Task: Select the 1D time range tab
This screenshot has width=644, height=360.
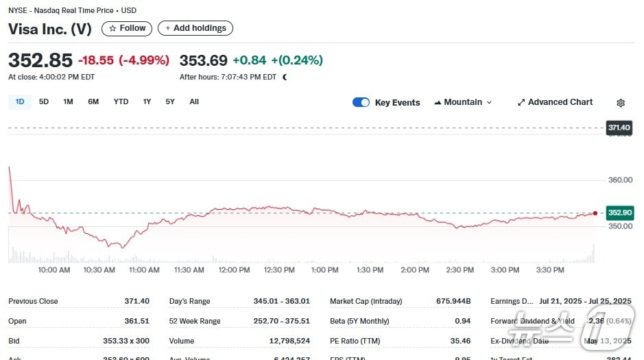Action: pos(20,102)
